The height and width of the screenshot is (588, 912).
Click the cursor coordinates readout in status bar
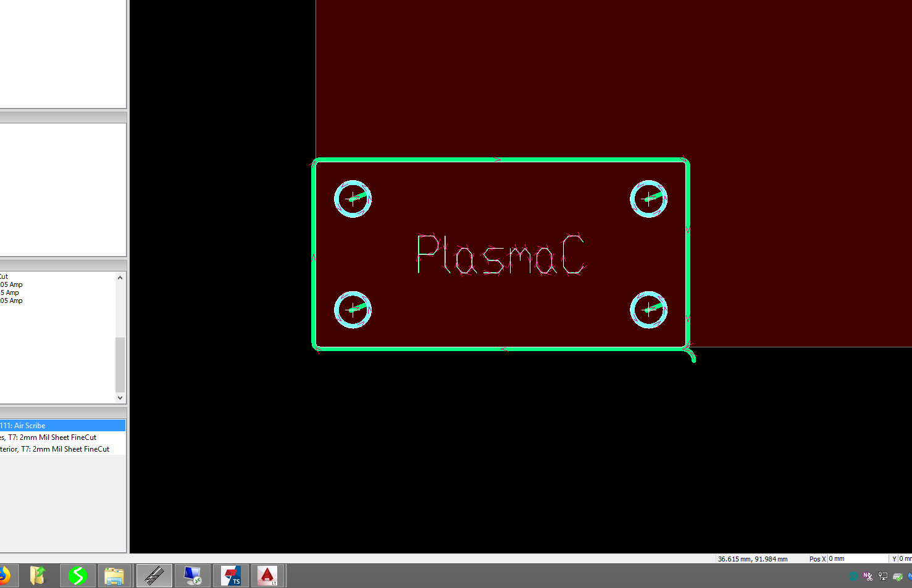[752, 559]
